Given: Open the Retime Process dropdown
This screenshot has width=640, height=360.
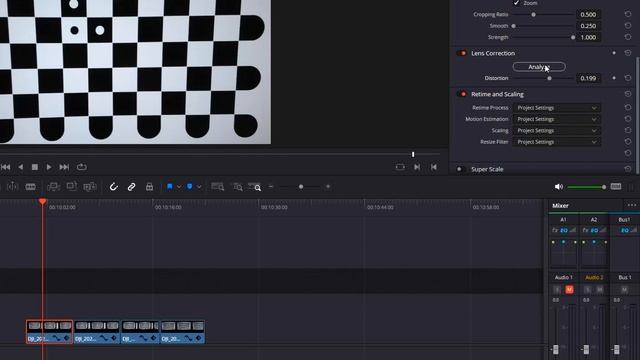Looking at the screenshot, I should [x=557, y=108].
